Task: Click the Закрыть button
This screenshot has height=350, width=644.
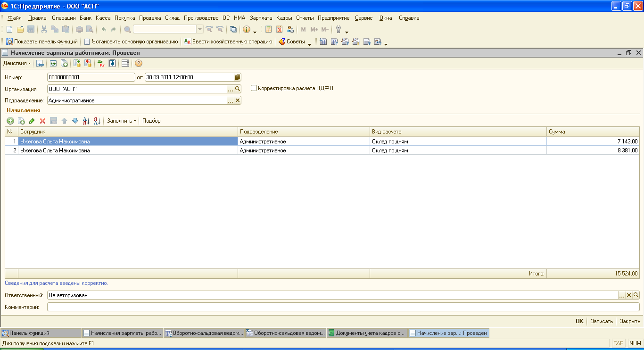Action: click(630, 321)
